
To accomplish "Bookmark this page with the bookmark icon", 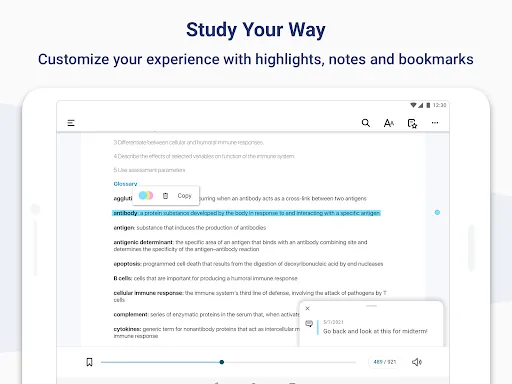I will pos(89,362).
